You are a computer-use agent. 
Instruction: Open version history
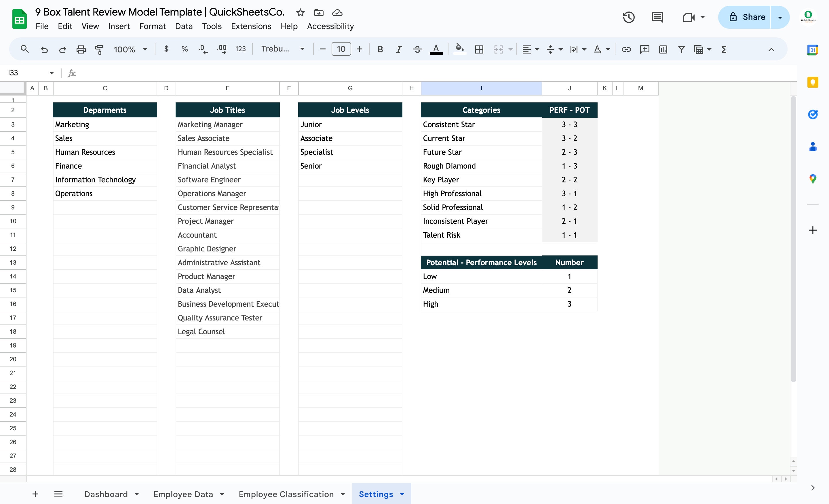pos(628,17)
